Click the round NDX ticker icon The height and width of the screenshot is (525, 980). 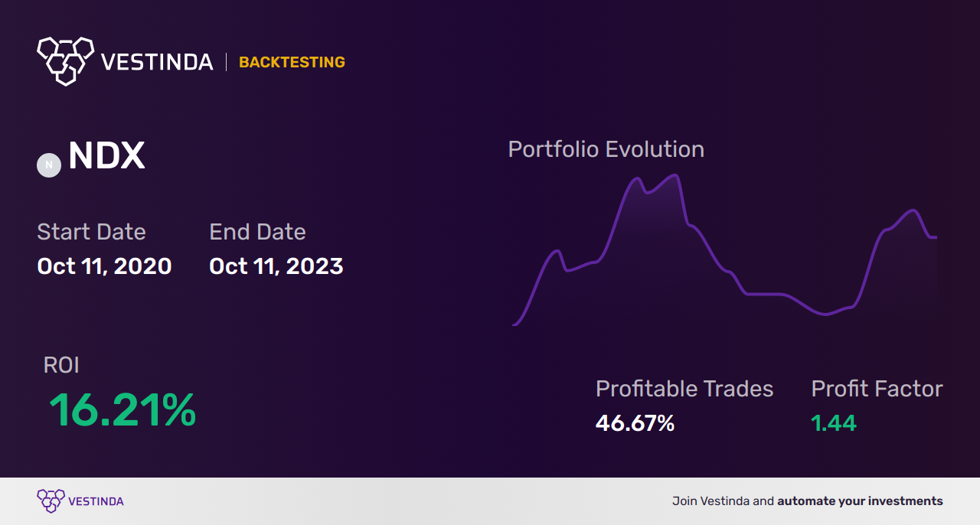(49, 165)
